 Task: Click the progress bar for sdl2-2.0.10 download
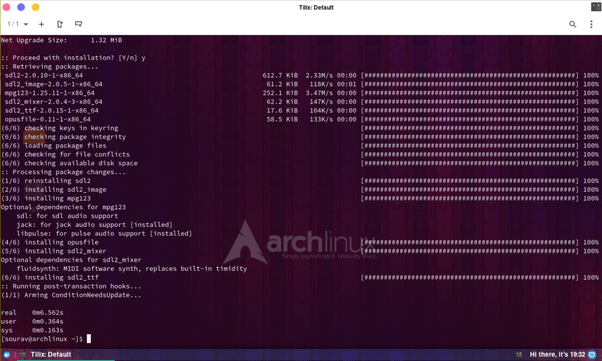click(x=470, y=75)
